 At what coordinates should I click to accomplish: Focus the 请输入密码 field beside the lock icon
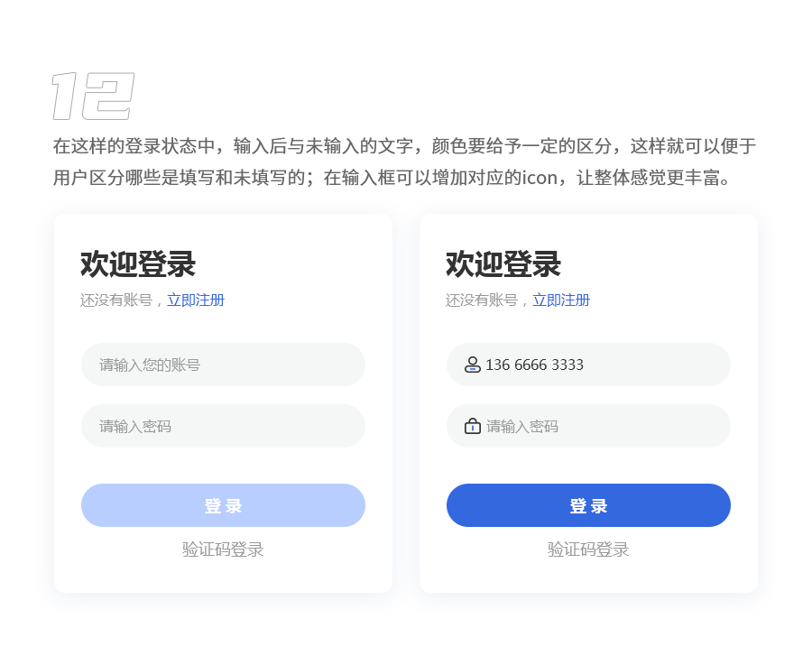click(595, 426)
